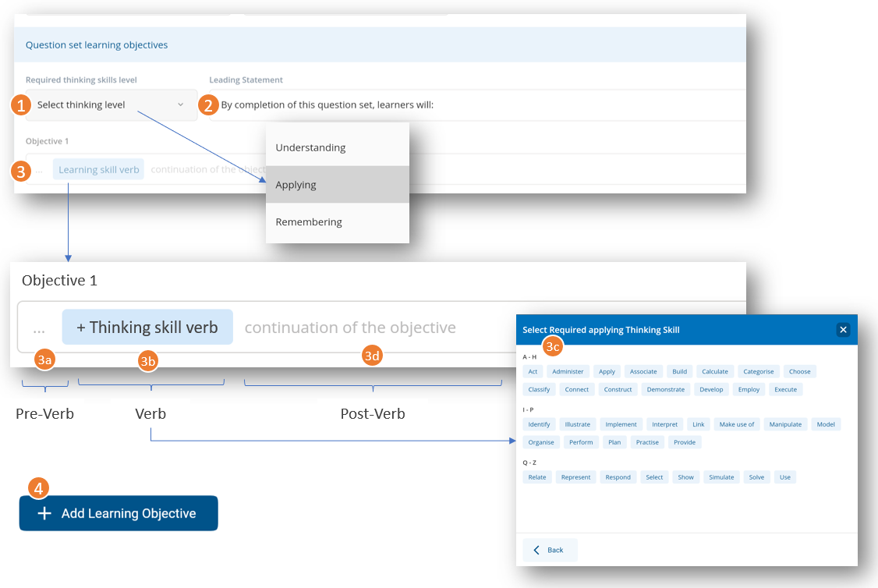Click the orange number 1 step badge
878x588 pixels.
point(21,105)
